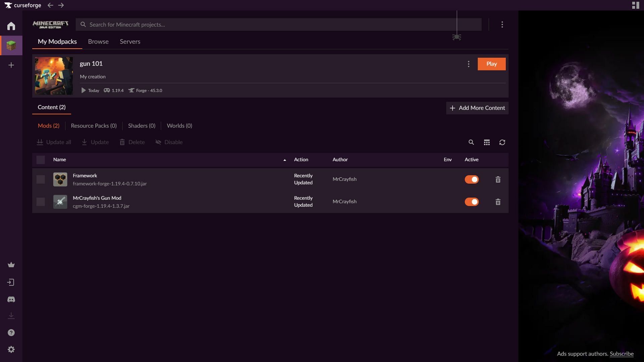Switch to the Shaders tab
This screenshot has width=644, height=362.
[x=142, y=126]
